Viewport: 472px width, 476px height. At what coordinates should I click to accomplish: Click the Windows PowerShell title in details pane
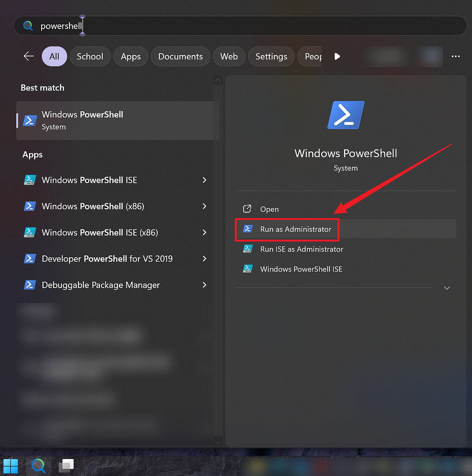346,153
